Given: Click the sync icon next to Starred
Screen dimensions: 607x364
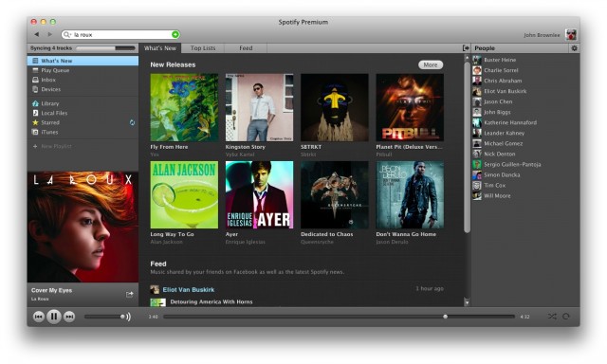Looking at the screenshot, I should tap(132, 122).
